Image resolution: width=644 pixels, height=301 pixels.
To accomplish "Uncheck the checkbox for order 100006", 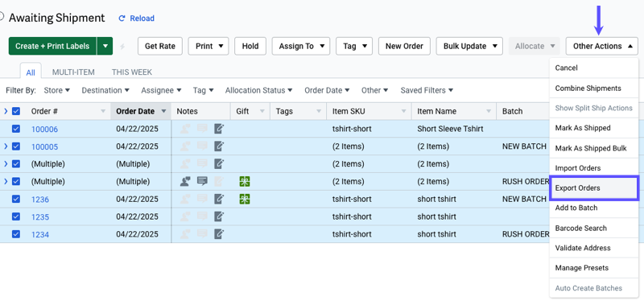I will (16, 129).
